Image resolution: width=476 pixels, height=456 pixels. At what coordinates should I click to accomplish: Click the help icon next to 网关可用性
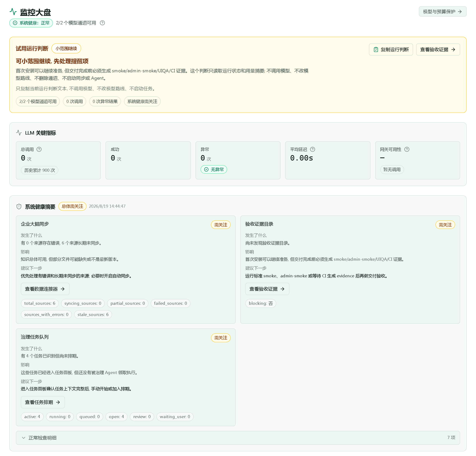(x=407, y=149)
